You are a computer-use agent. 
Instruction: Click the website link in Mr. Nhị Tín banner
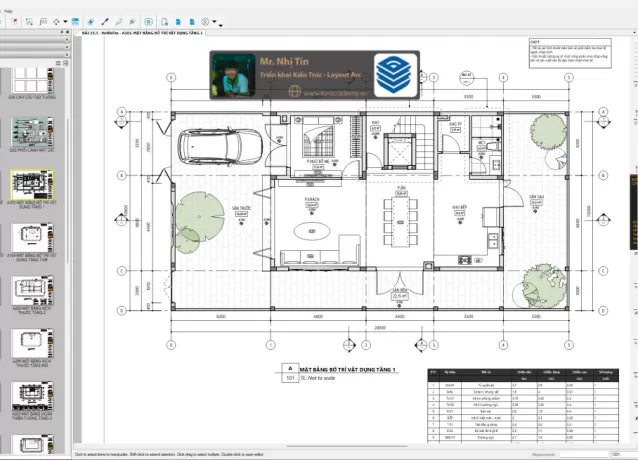coord(335,93)
